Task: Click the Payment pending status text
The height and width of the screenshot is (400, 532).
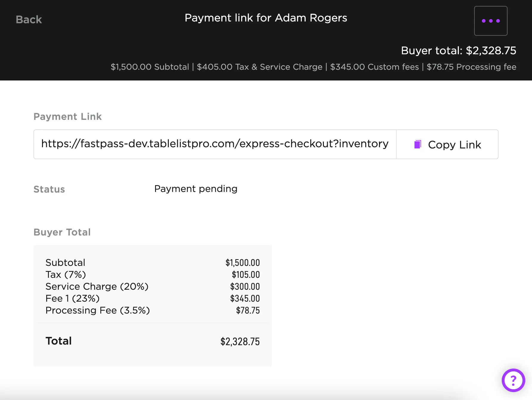Action: click(196, 189)
